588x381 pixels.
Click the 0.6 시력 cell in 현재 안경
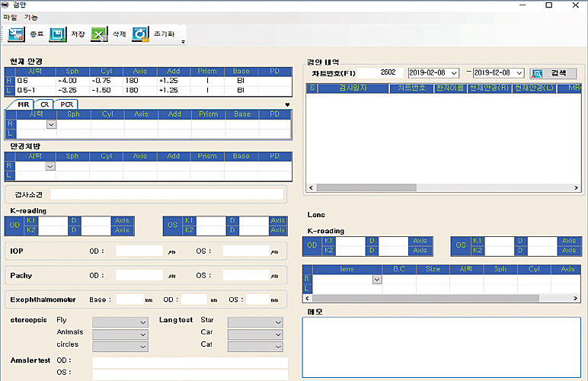(x=35, y=81)
